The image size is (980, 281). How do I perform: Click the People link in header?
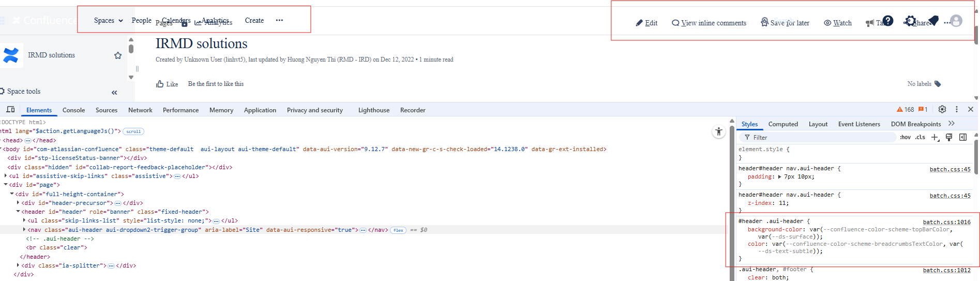coord(141,20)
